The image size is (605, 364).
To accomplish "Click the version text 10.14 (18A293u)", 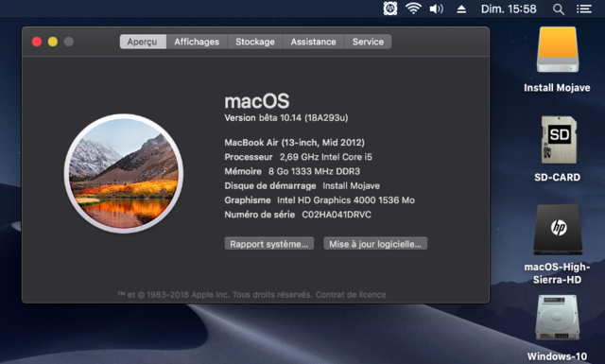I will pos(314,118).
